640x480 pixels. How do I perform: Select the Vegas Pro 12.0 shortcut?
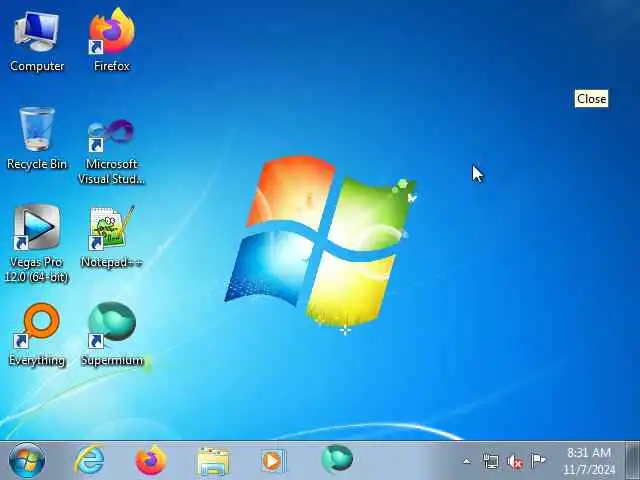pos(37,244)
